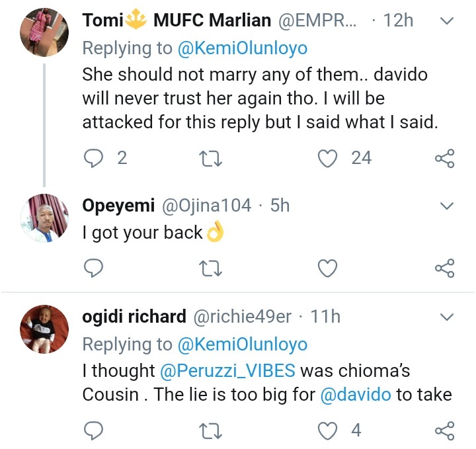Reply to Tomi's tweet via comment icon

tap(93, 159)
